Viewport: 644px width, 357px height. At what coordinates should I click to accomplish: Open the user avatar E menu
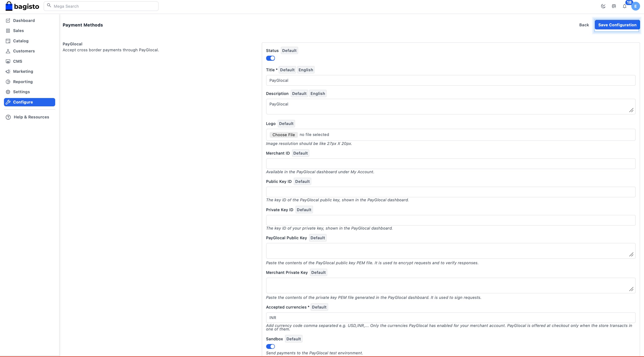635,6
